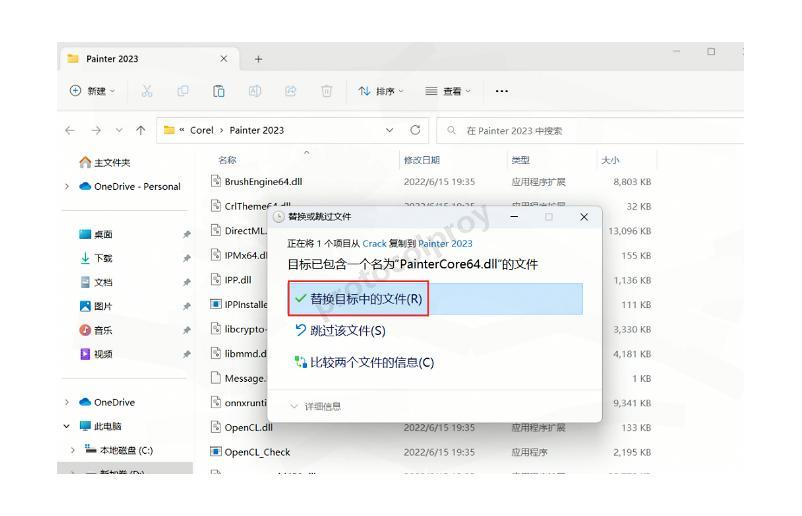Click the Delete trash icon
The width and height of the screenshot is (802, 516).
coord(326,91)
